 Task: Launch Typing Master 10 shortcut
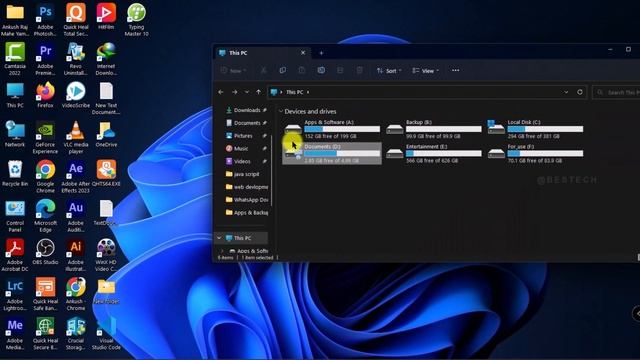[136, 20]
